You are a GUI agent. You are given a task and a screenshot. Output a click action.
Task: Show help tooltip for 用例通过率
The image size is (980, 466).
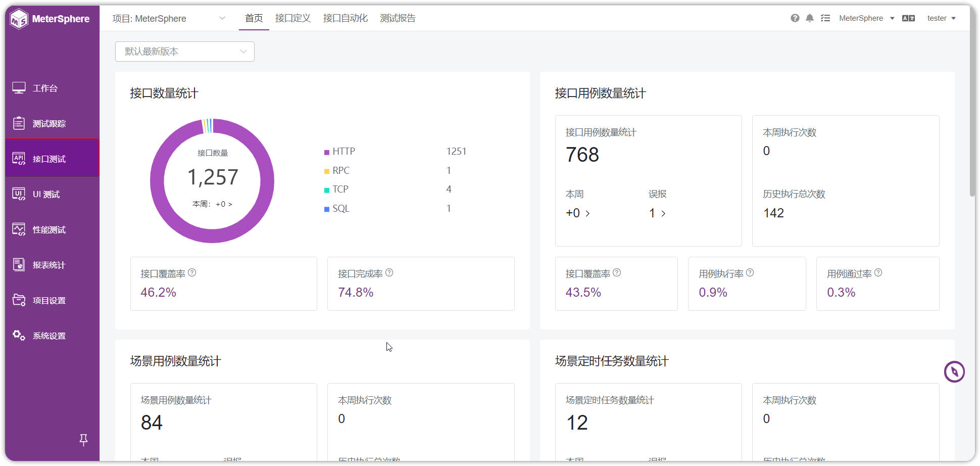(x=878, y=273)
